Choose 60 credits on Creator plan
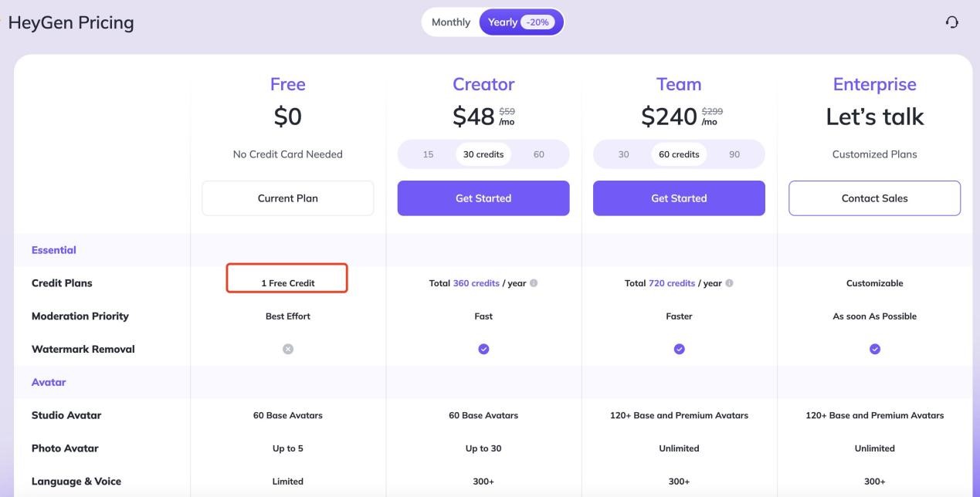Viewport: 980px width, 497px height. coord(539,154)
